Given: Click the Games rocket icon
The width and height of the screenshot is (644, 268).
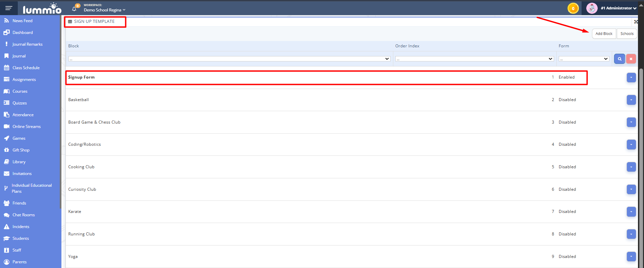Looking at the screenshot, I should point(6,138).
